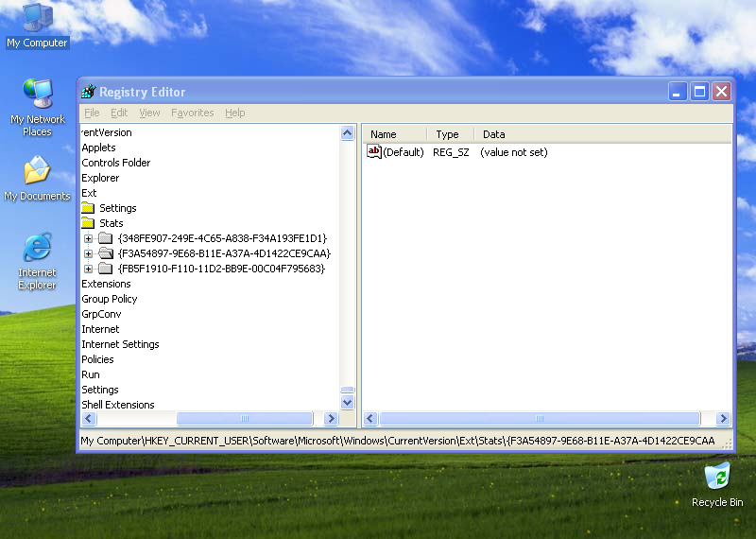Select the Group Policy key

point(110,299)
